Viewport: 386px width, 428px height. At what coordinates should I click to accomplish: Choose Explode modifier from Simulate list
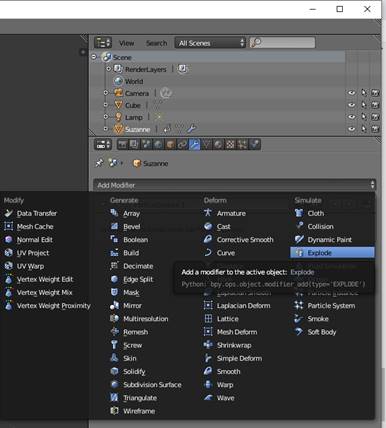coord(332,253)
